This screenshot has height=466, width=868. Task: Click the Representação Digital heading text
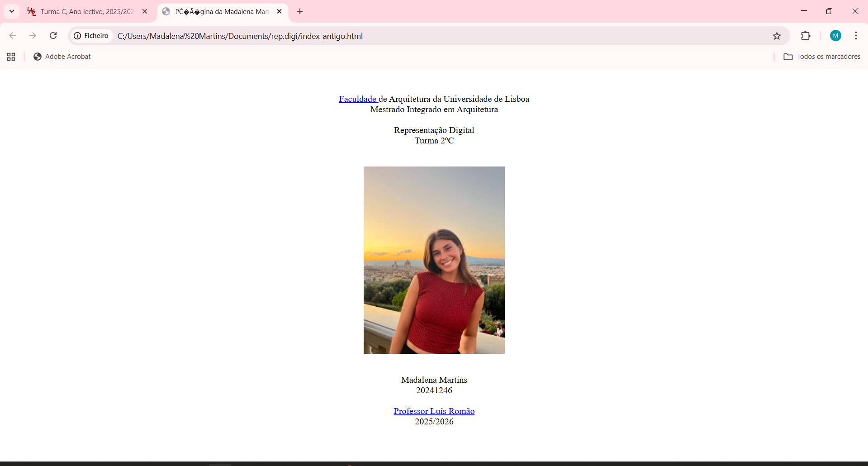point(434,130)
